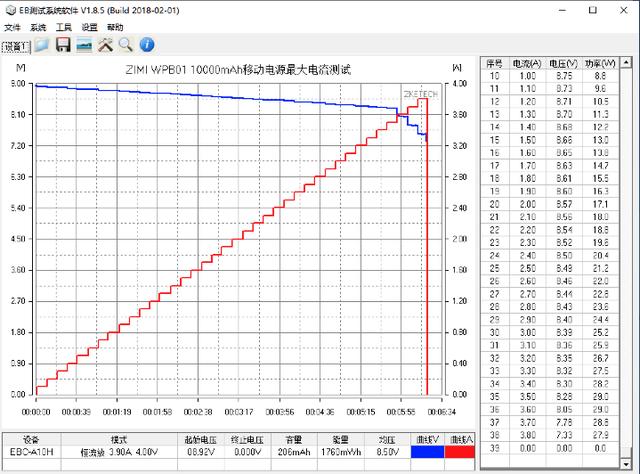
Task: Open the 设置 menu
Action: point(89,27)
